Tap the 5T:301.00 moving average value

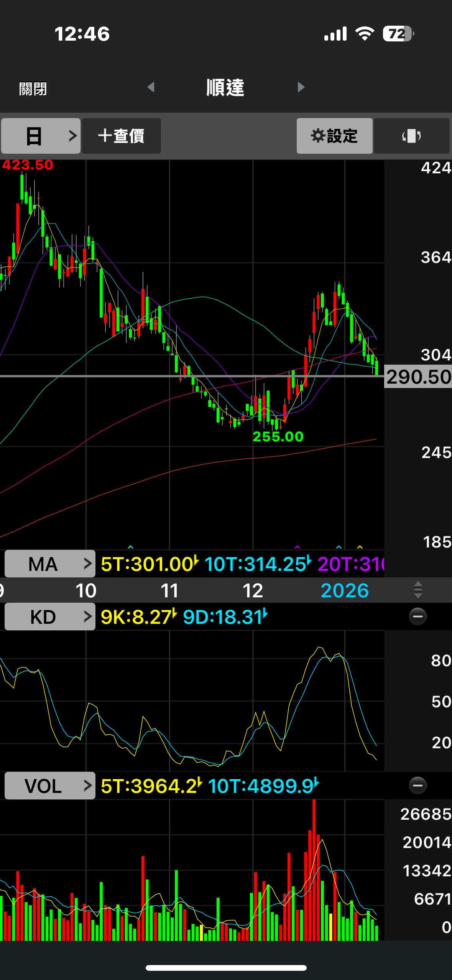click(x=148, y=564)
